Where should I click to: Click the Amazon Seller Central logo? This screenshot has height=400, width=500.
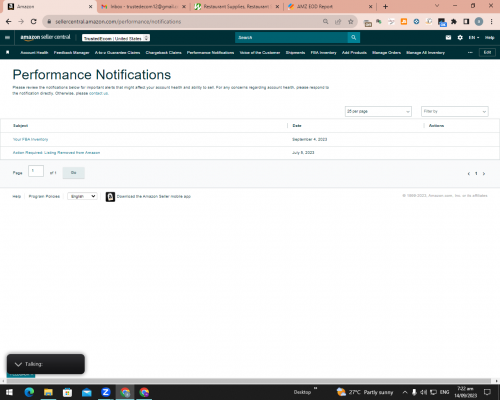click(x=45, y=37)
